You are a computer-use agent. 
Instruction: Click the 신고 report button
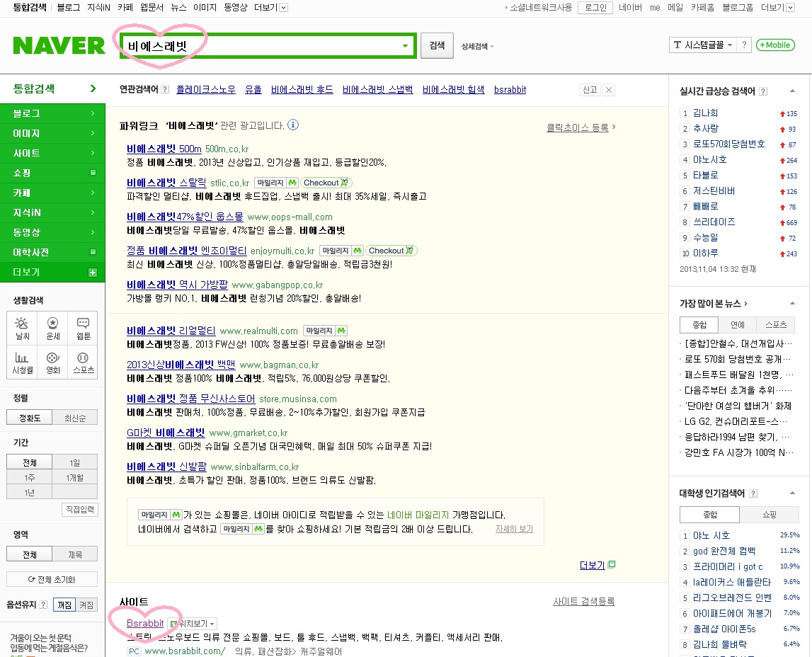tap(590, 90)
